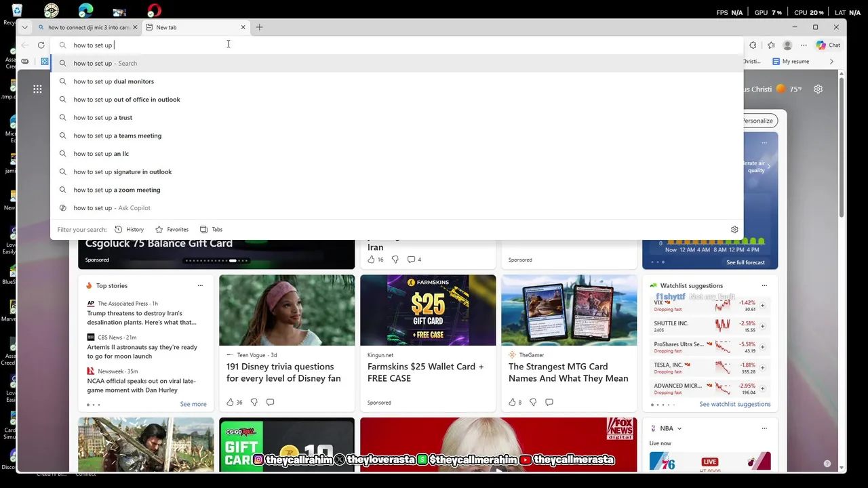Dislike the MTG Card Names article
The width and height of the screenshot is (868, 488).
pyautogui.click(x=533, y=402)
